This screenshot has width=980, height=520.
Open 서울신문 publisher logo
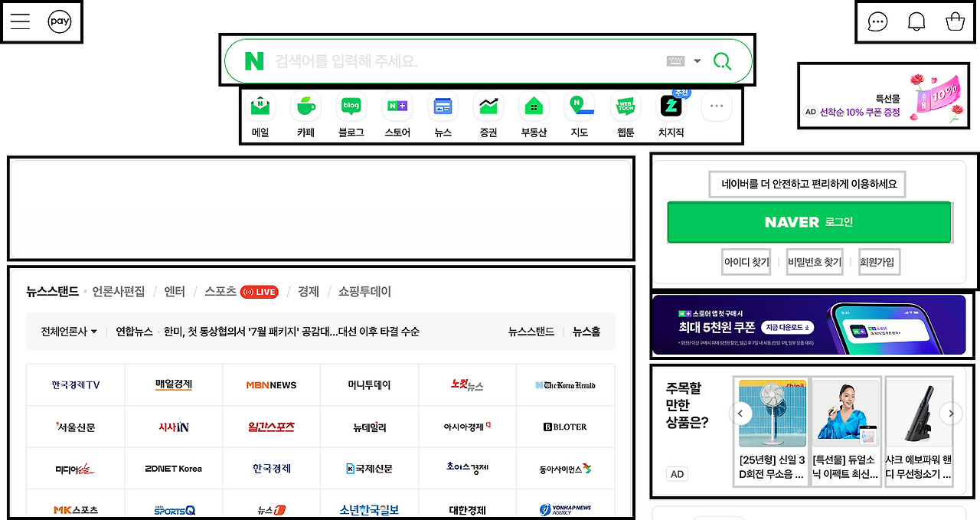tap(76, 427)
